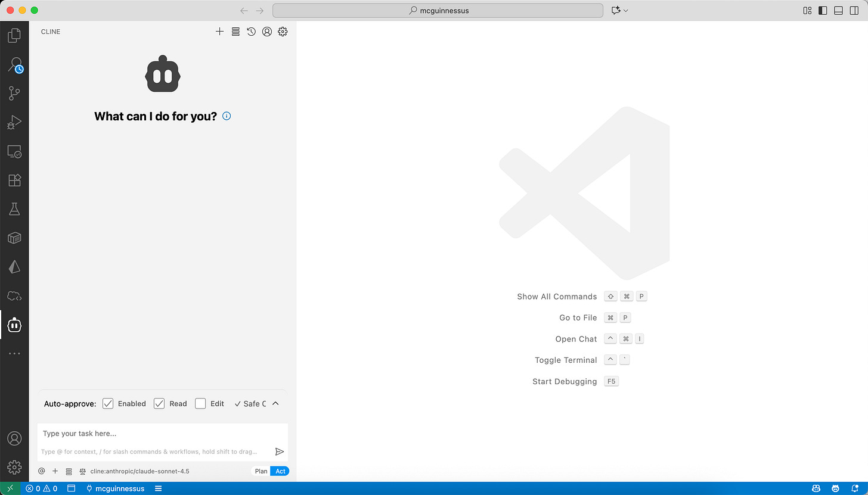Select the Cline robot icon in activity bar
The width and height of the screenshot is (868, 495).
coord(14,325)
